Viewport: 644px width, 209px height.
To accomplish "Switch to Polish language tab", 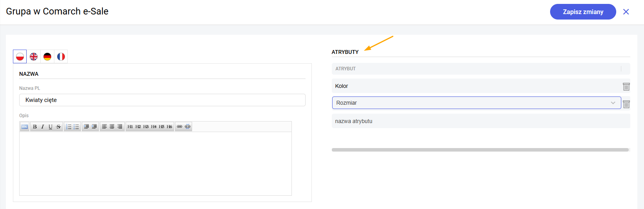I will click(x=20, y=57).
